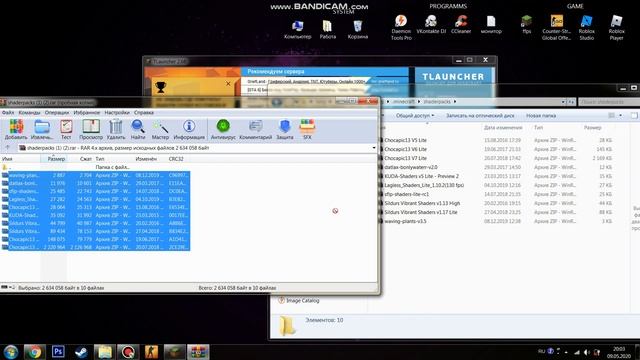Click Общий доступ dropdown in Explorer

415,116
